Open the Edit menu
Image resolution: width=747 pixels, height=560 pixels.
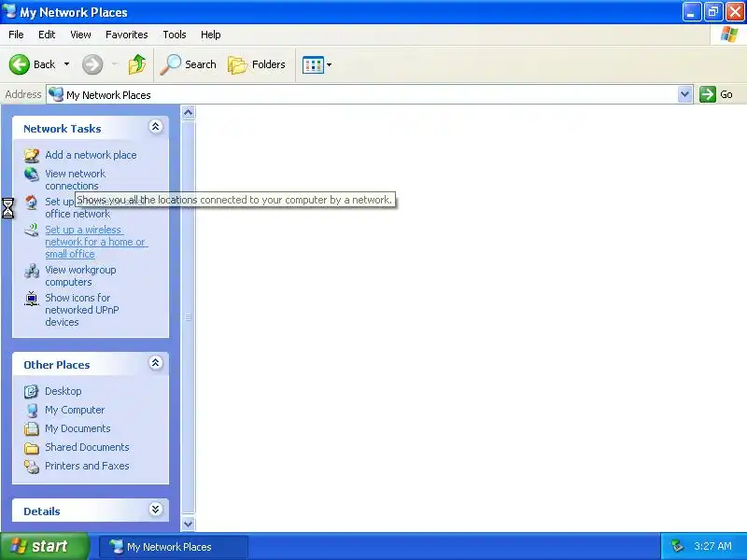click(47, 35)
